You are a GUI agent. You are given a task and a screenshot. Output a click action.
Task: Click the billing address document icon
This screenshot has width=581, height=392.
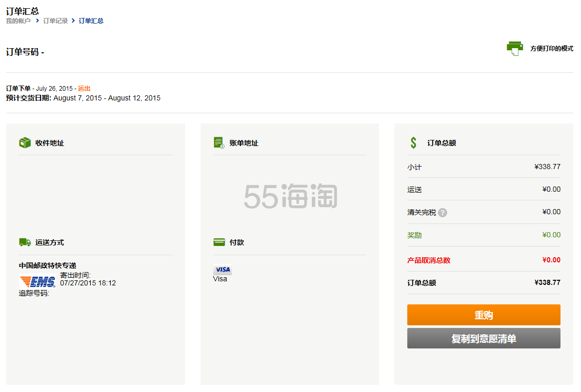[x=219, y=143]
